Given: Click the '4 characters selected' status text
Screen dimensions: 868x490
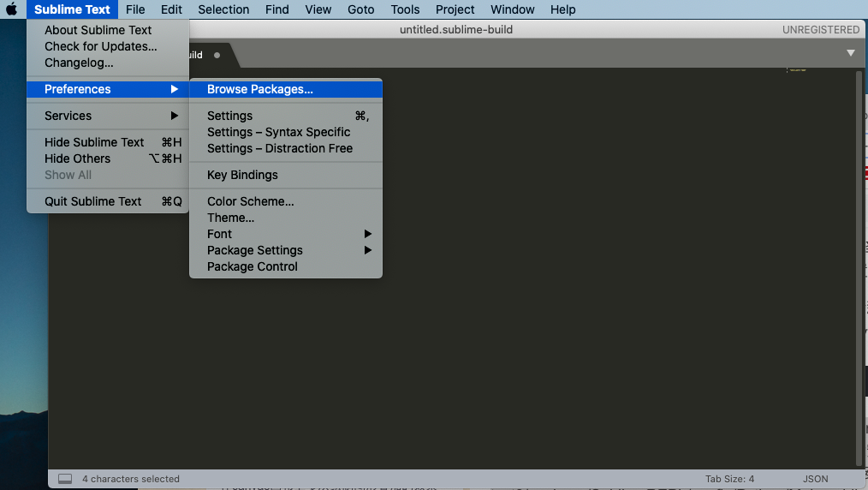Looking at the screenshot, I should [131, 479].
